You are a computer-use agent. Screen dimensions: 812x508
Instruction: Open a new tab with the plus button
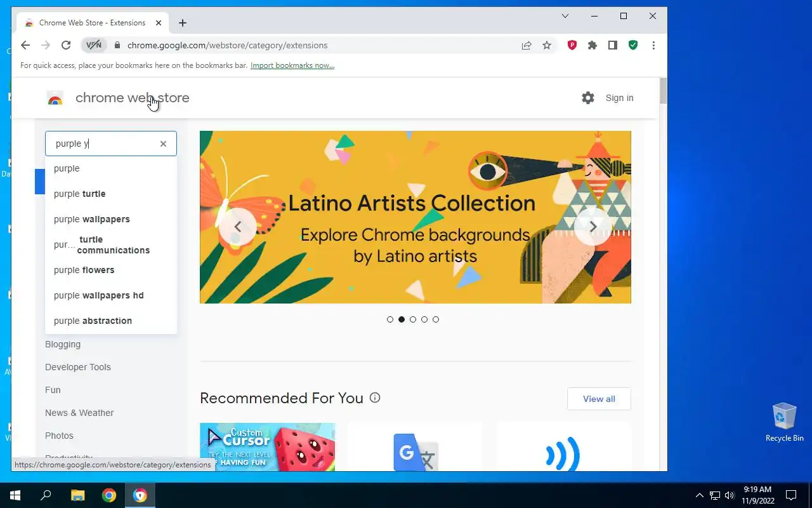click(183, 23)
